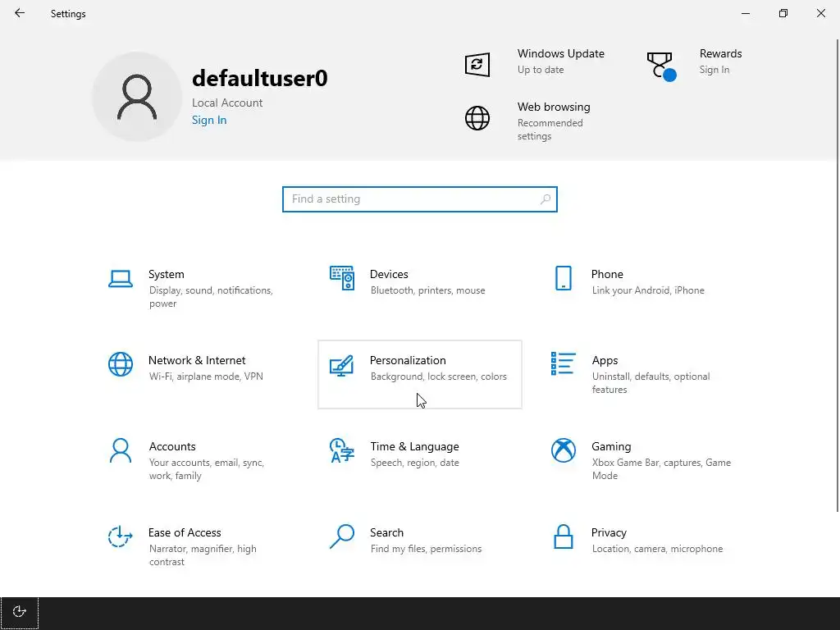Open the Time & Language heading
The width and height of the screenshot is (840, 630).
(x=414, y=447)
